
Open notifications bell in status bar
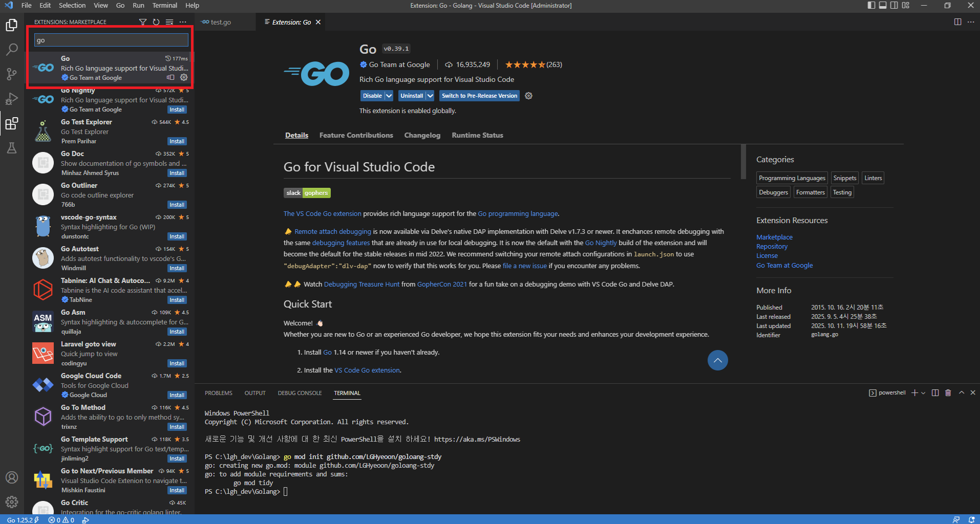pyautogui.click(x=971, y=520)
